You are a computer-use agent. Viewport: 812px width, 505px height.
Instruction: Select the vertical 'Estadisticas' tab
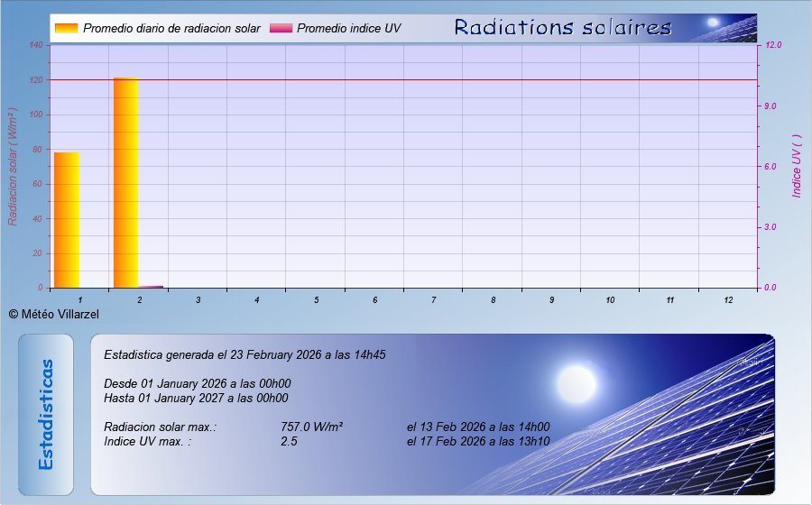[x=46, y=414]
